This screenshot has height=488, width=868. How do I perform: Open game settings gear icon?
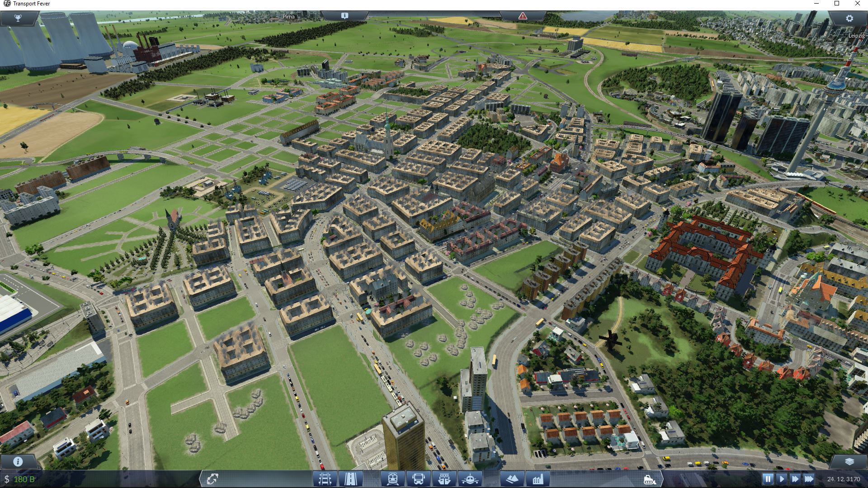pyautogui.click(x=849, y=18)
